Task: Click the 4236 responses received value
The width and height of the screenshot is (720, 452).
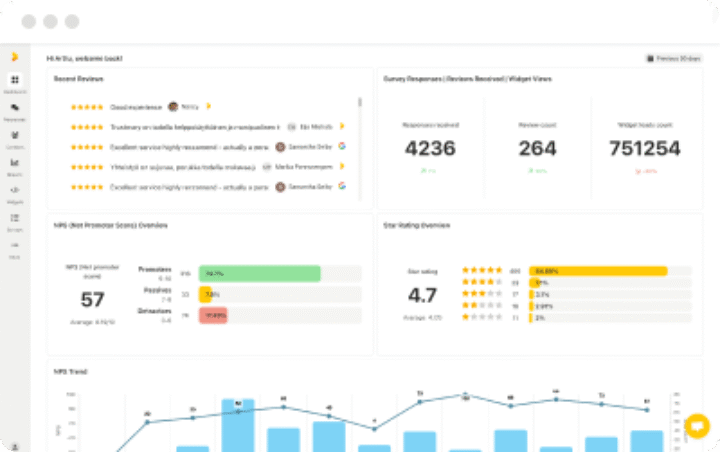Action: click(430, 148)
